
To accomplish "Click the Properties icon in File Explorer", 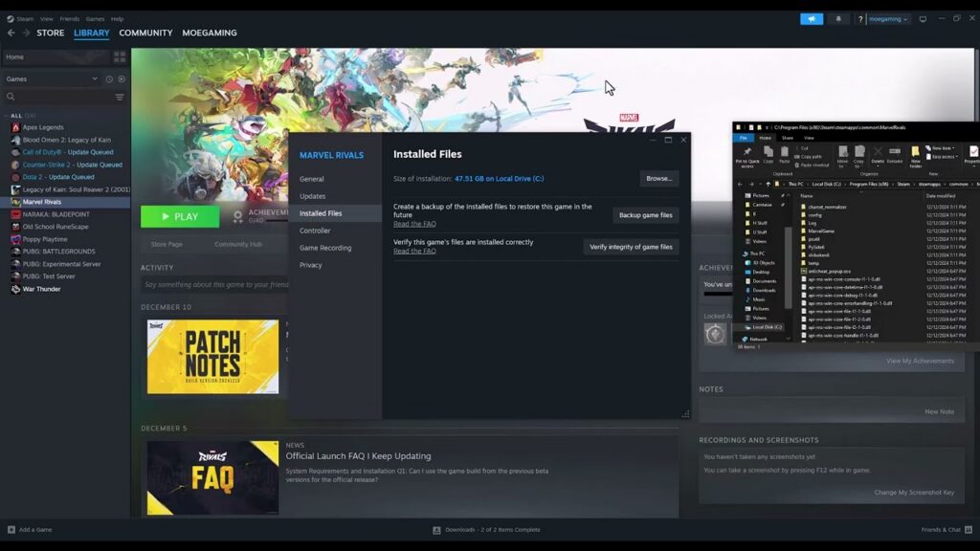I will tap(973, 154).
